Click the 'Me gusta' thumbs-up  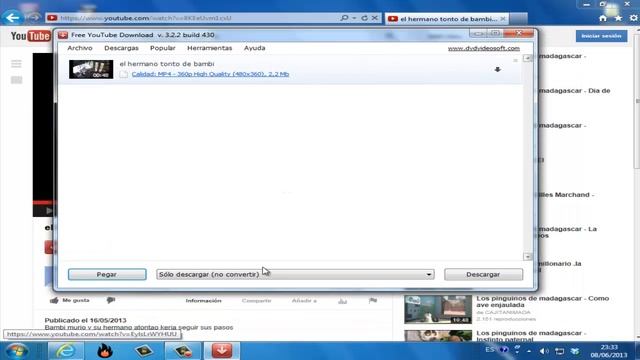coord(69,300)
